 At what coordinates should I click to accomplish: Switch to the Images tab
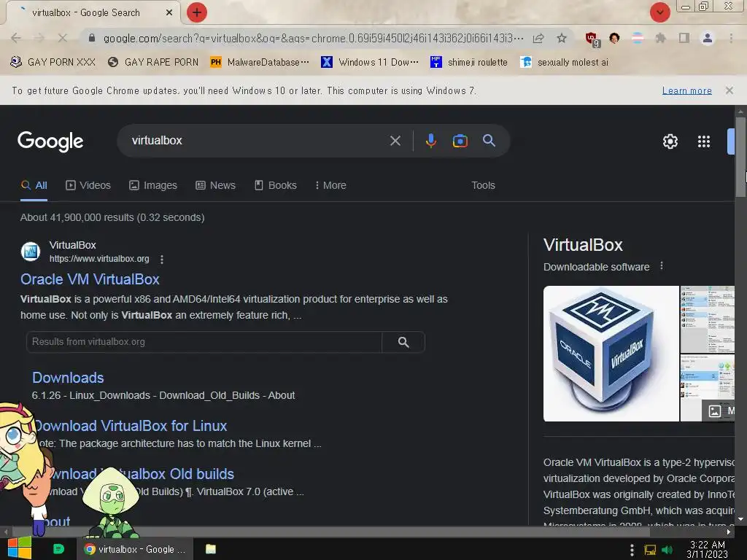[153, 185]
